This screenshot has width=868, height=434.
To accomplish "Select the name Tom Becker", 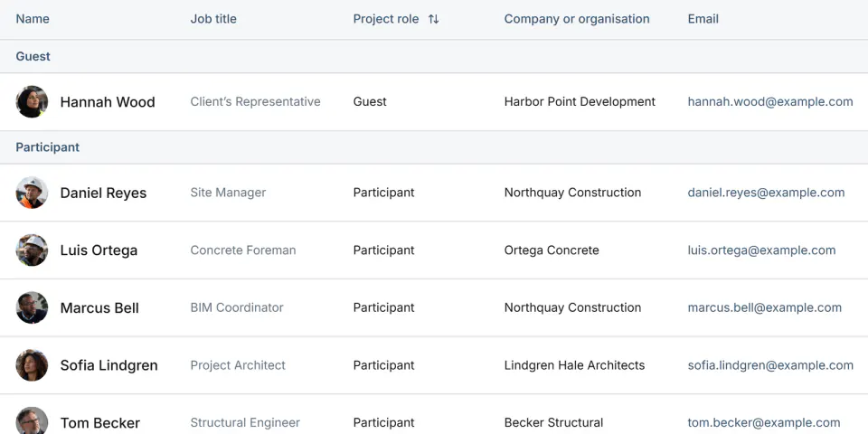I will pos(100,423).
